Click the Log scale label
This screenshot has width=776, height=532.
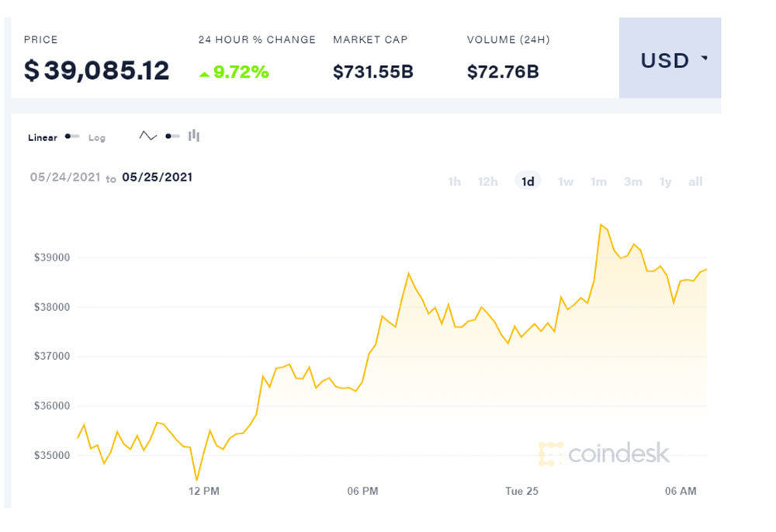click(x=96, y=138)
